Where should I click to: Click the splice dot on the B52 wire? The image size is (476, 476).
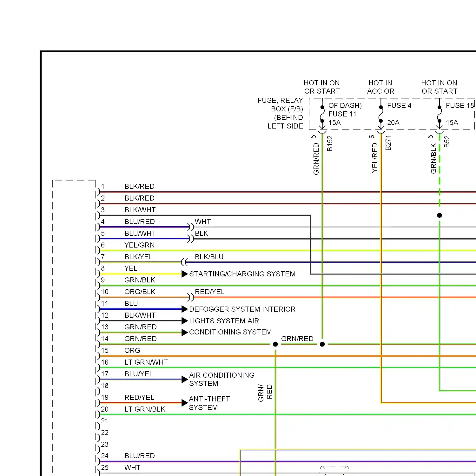tap(440, 215)
